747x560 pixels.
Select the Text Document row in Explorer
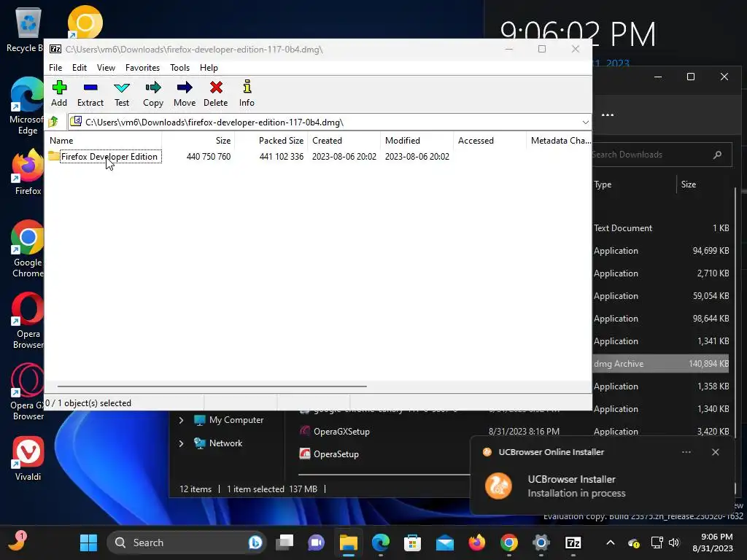[661, 228]
